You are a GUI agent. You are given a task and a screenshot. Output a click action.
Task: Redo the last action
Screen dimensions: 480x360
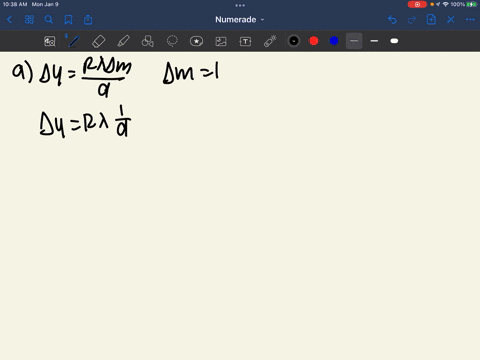(x=412, y=20)
